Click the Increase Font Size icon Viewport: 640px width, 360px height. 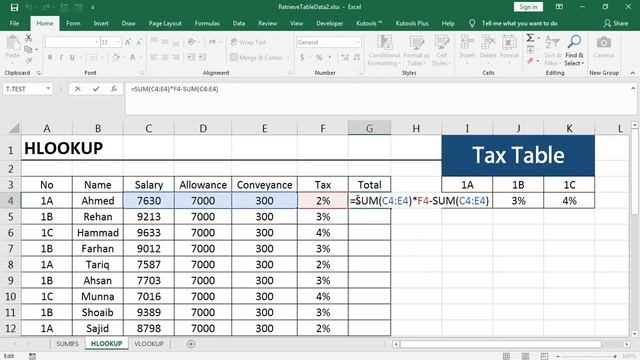[128, 42]
